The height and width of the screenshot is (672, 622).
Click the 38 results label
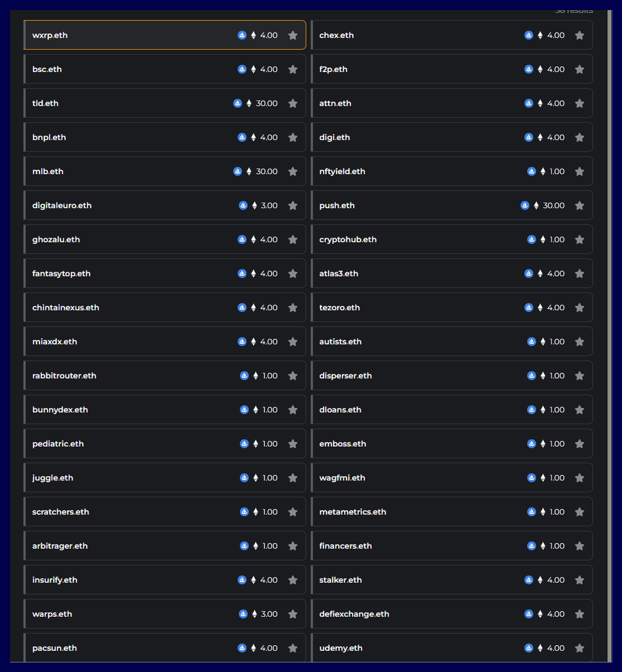click(573, 10)
